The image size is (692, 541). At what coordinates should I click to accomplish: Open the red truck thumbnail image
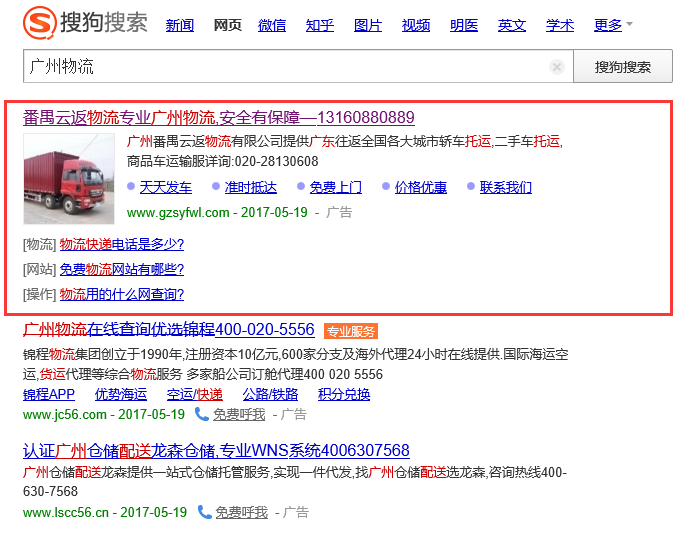69,179
